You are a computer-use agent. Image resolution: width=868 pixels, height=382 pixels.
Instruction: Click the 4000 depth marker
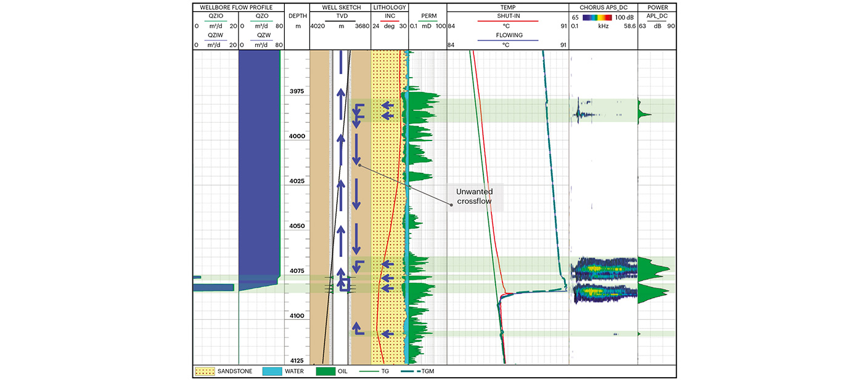(x=297, y=136)
